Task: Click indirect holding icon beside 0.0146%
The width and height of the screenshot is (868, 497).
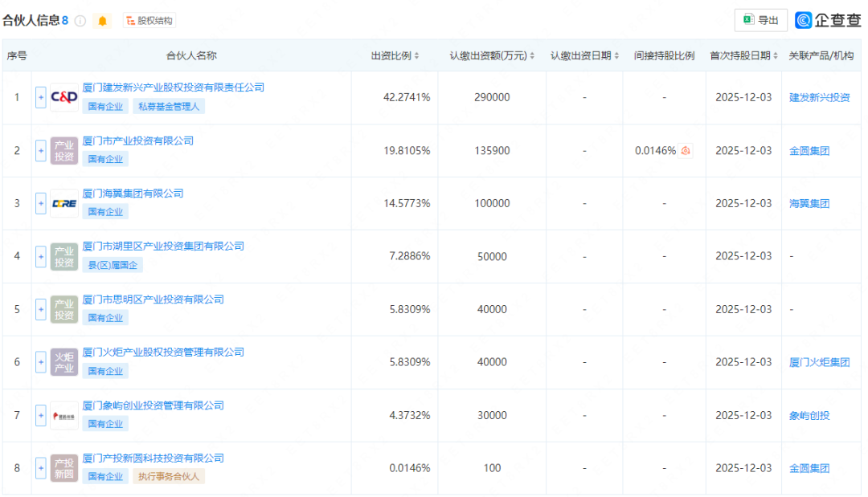Action: click(686, 150)
